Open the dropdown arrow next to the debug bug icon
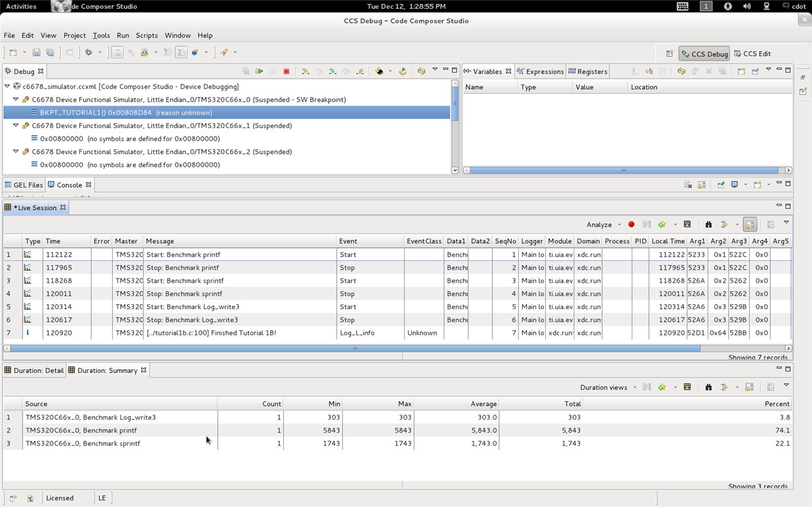The width and height of the screenshot is (812, 507). coord(100,53)
